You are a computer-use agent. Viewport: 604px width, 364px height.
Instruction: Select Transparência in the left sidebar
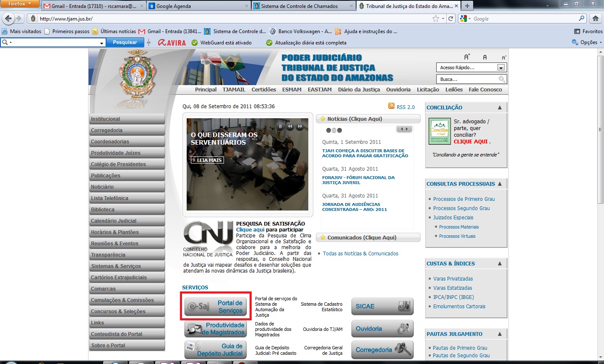[108, 255]
